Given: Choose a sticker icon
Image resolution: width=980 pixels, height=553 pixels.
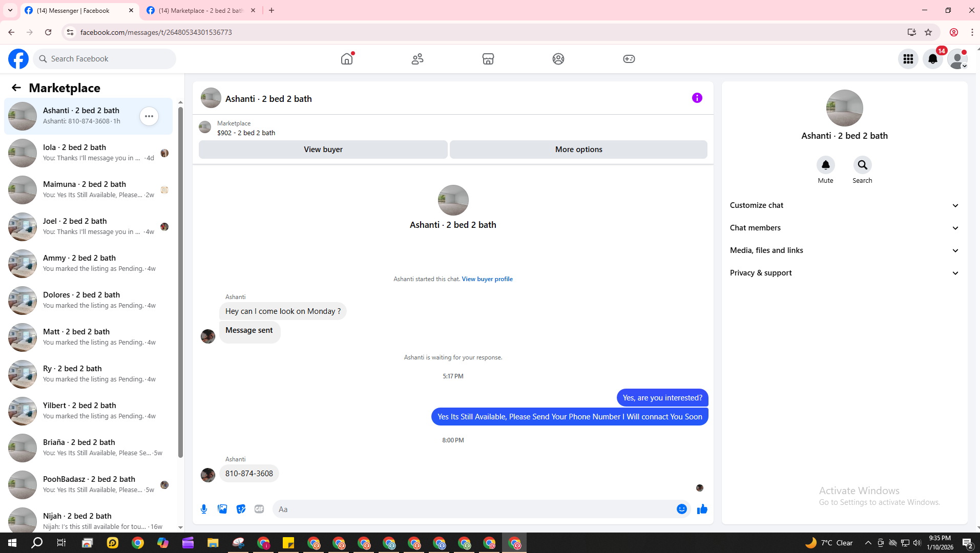Looking at the screenshot, I should click(x=241, y=509).
